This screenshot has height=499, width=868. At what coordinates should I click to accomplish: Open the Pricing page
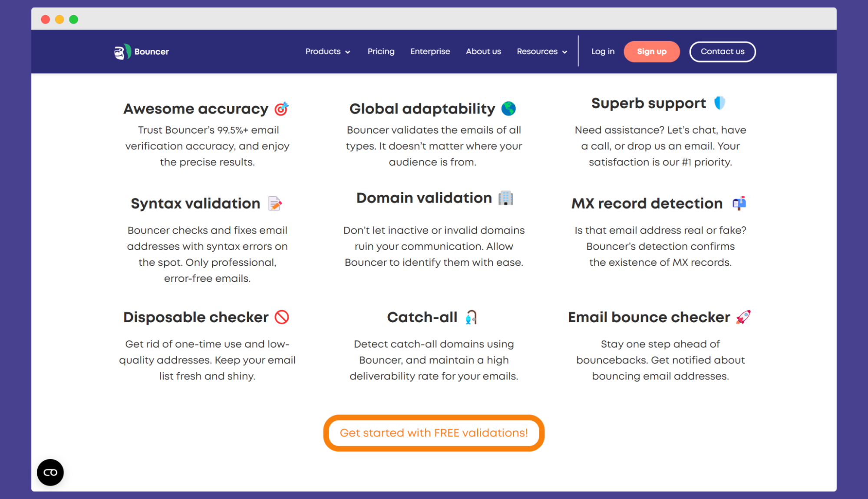pos(381,51)
